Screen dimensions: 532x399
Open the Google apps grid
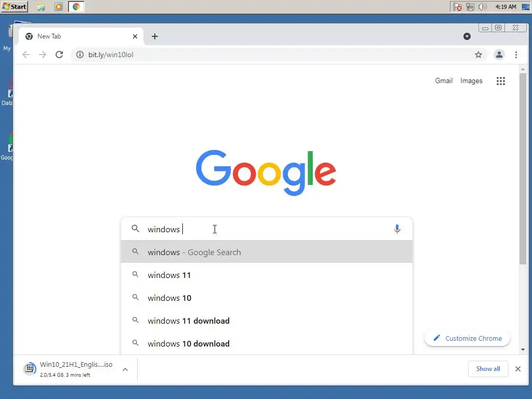(501, 81)
